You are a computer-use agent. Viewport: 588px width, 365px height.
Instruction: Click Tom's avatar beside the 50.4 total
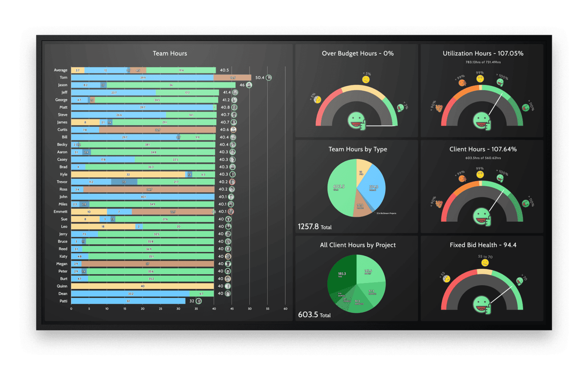point(269,77)
